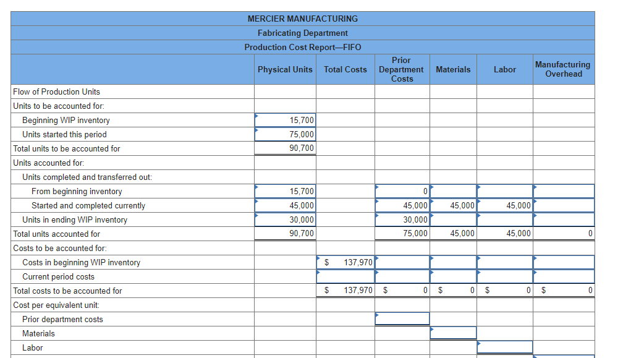Select the Materials cost per equivalent unit cell
The width and height of the screenshot is (644, 358).
coord(453,332)
